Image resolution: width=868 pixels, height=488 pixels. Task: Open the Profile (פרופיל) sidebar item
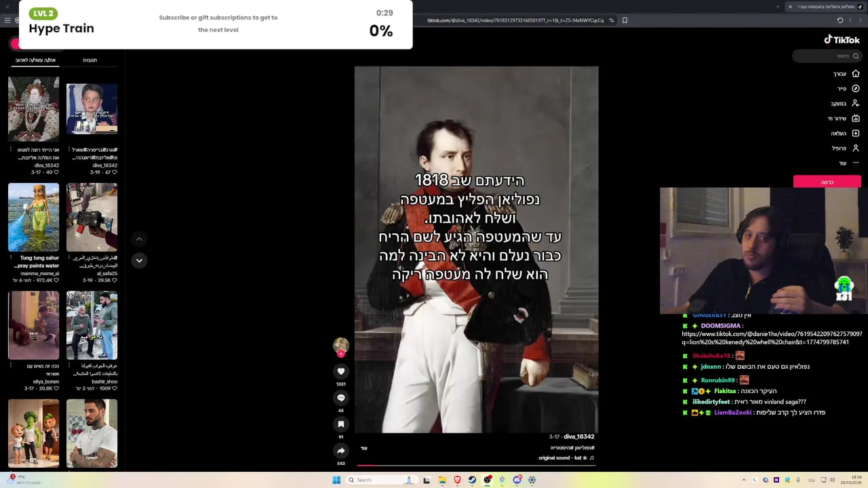(x=846, y=148)
